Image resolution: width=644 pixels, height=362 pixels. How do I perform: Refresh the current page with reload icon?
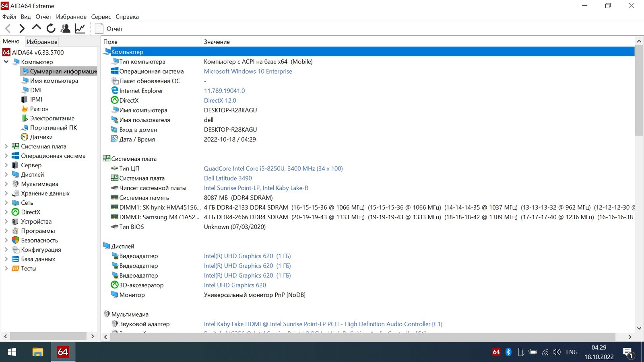(51, 29)
